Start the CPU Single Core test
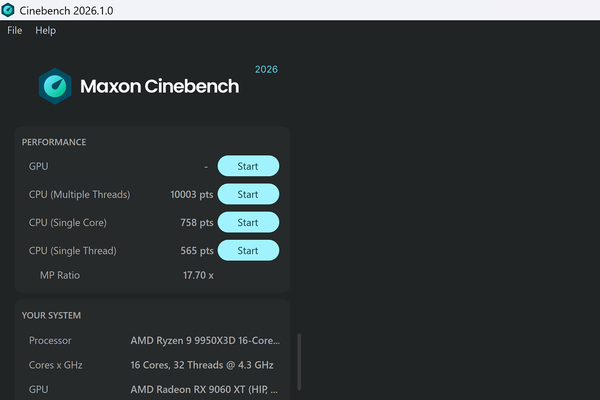Image resolution: width=600 pixels, height=400 pixels. point(248,222)
